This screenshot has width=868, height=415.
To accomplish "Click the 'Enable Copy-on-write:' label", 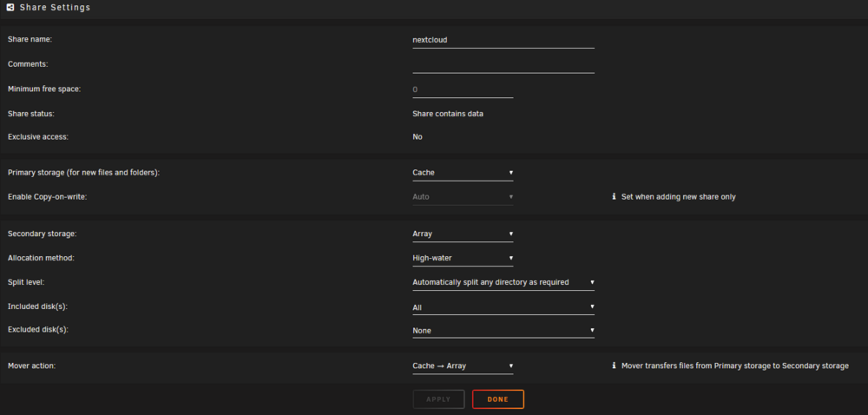I will (48, 196).
